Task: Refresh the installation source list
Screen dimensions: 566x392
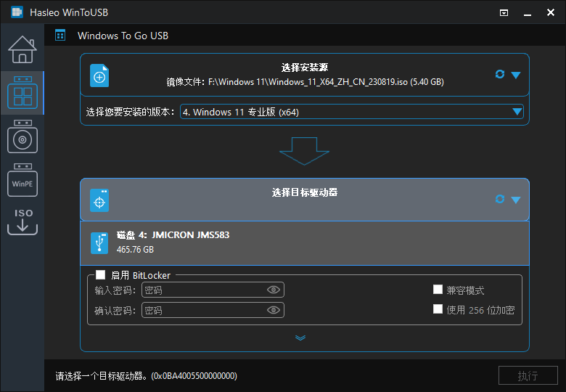Action: (499, 74)
